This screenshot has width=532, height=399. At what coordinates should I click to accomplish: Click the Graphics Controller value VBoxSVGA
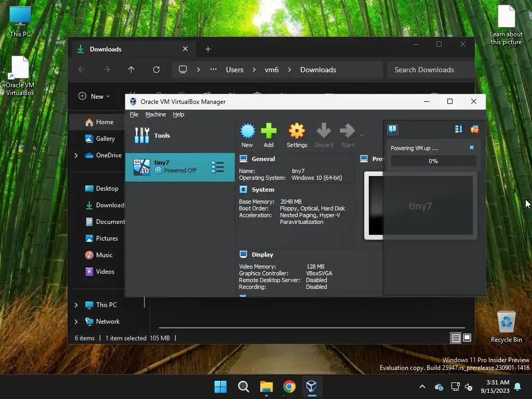point(319,273)
